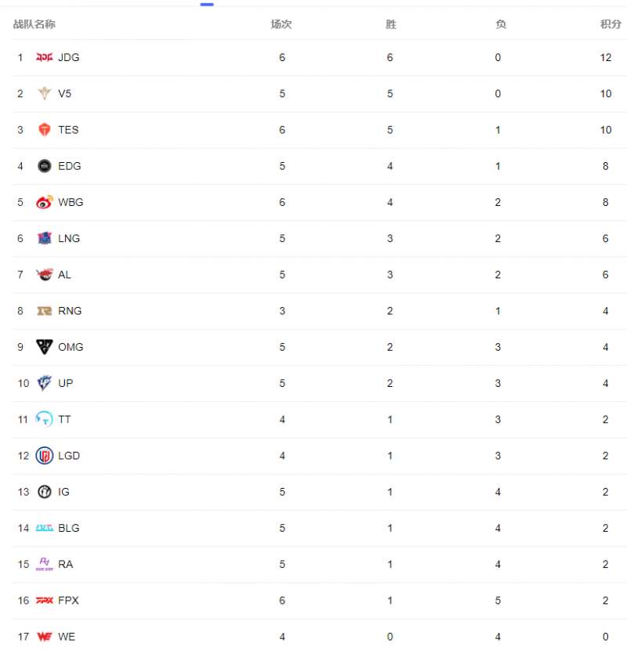Click the FPX team logo icon

coord(45,601)
